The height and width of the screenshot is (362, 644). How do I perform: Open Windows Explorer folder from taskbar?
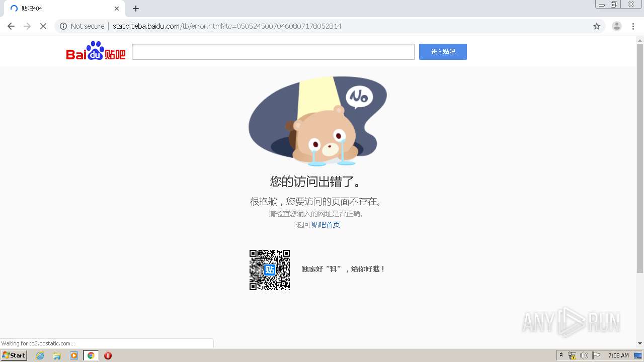click(x=57, y=355)
